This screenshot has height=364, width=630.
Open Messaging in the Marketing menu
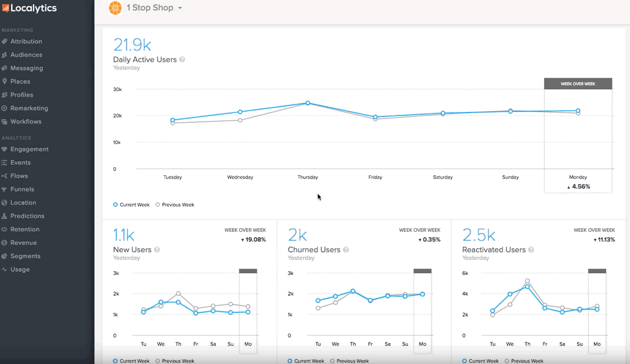[26, 68]
